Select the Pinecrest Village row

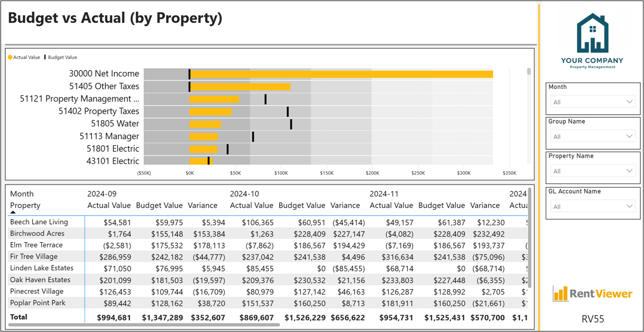tap(36, 291)
